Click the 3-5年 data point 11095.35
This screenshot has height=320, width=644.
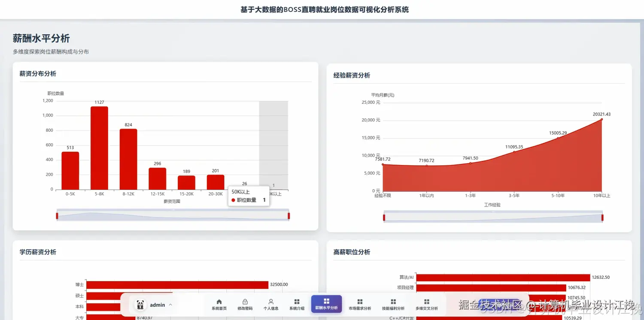tap(514, 152)
